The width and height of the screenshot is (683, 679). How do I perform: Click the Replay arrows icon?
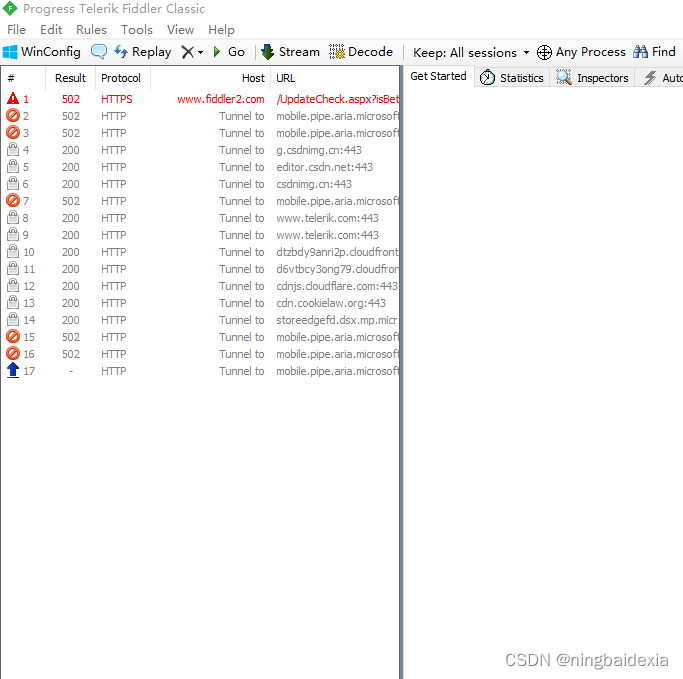pyautogui.click(x=121, y=51)
